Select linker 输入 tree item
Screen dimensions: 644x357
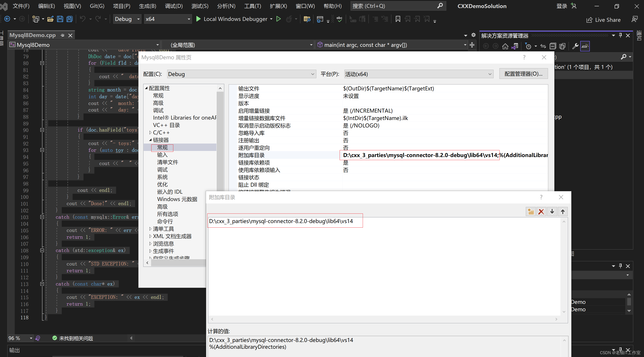point(162,155)
